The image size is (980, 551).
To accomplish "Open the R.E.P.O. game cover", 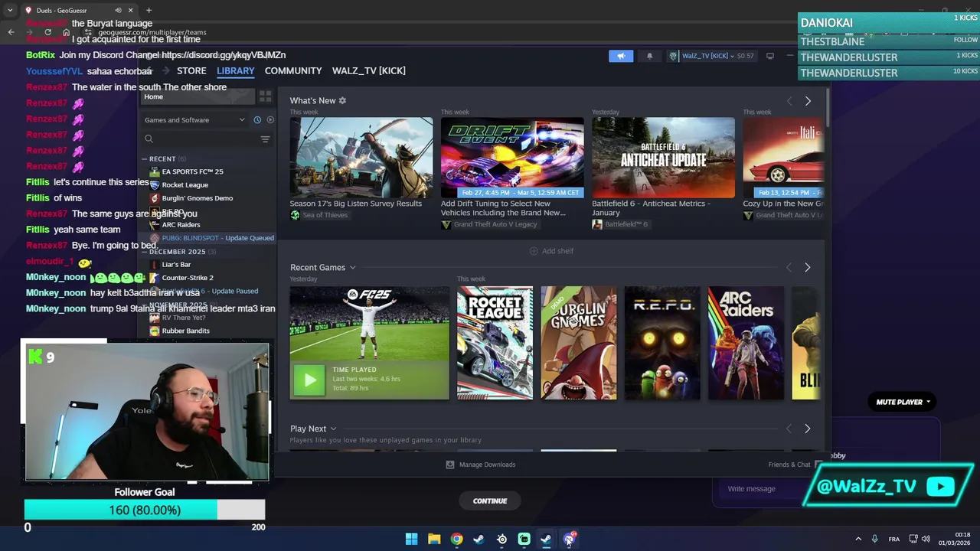I will pos(662,343).
